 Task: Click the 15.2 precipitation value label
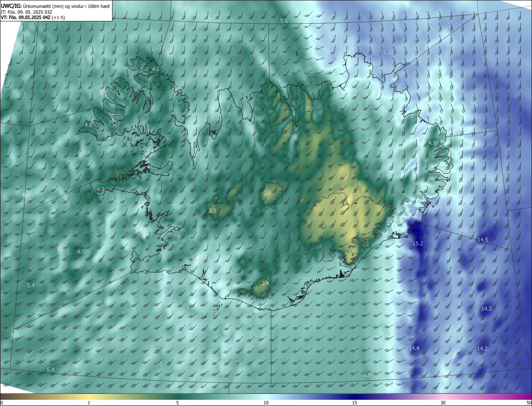(418, 243)
